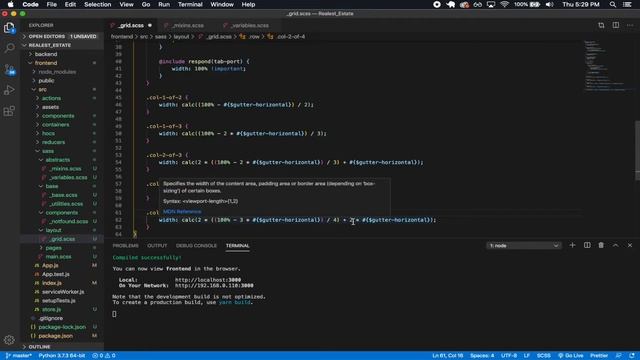Open the terminal selector dropdown showing node
Viewport: 640px width, 360px height.
pos(524,246)
